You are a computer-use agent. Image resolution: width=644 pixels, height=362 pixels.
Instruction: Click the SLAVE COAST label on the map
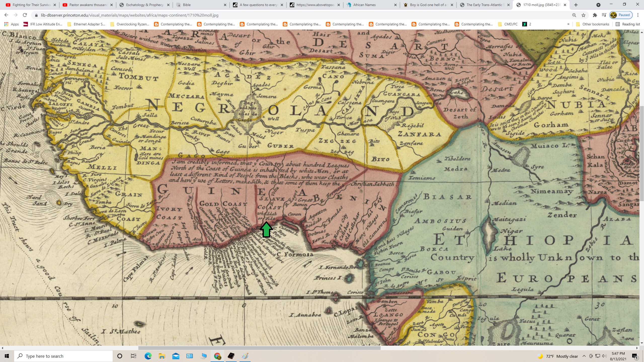tap(270, 203)
